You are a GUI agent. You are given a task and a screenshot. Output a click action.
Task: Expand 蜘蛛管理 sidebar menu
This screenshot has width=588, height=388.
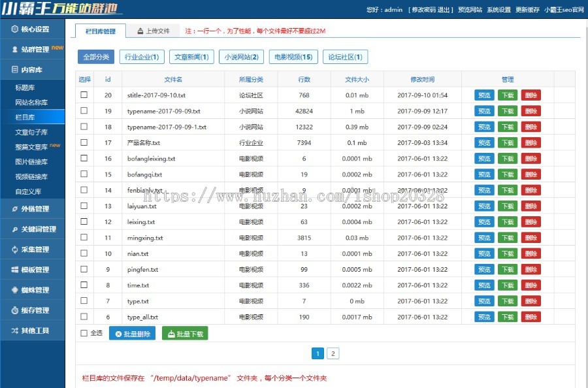coord(32,290)
